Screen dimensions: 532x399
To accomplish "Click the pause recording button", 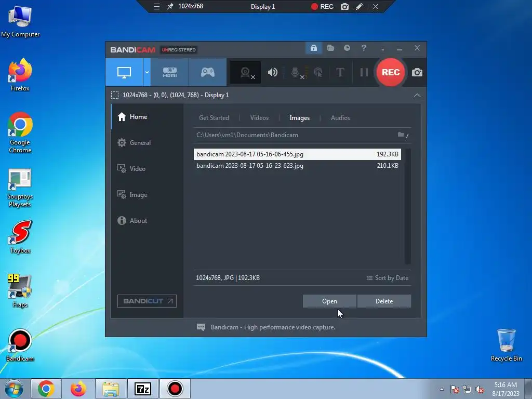I will [364, 72].
